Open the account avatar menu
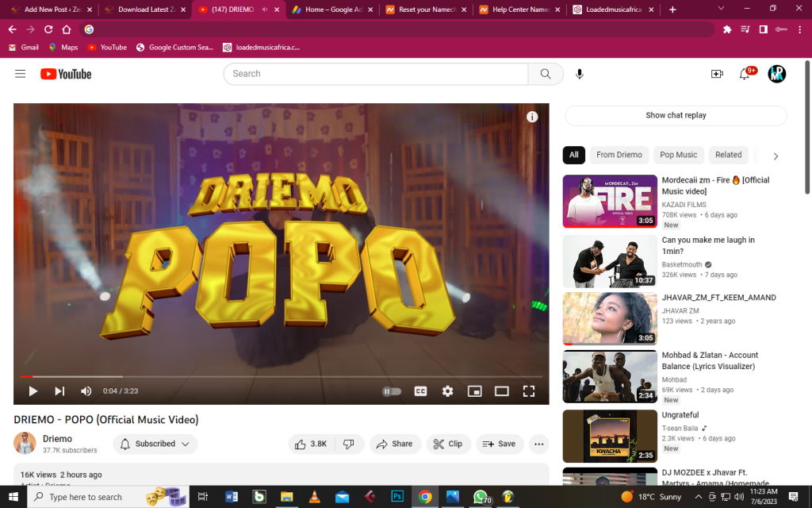The image size is (812, 508). 777,74
